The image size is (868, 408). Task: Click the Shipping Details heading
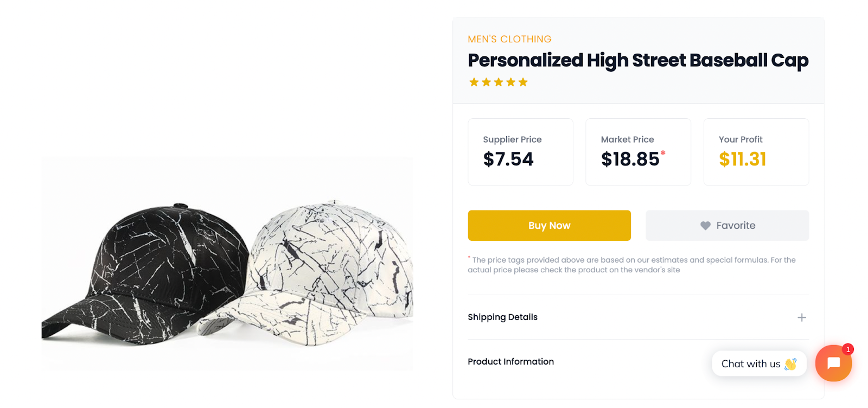(x=502, y=317)
